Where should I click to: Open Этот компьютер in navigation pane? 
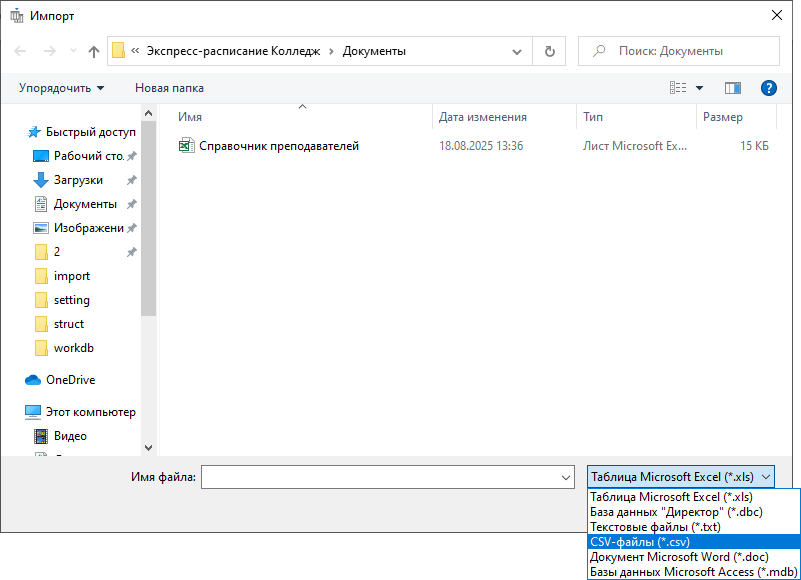coord(90,412)
